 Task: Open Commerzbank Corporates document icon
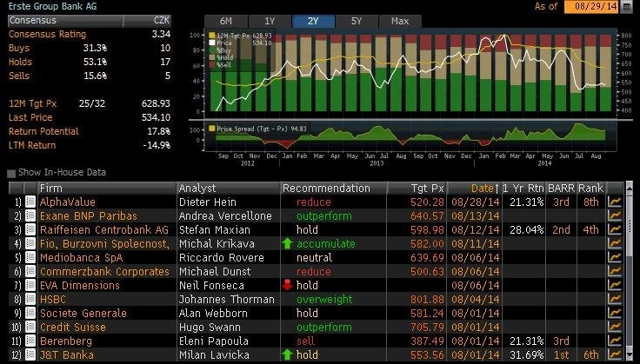30,271
